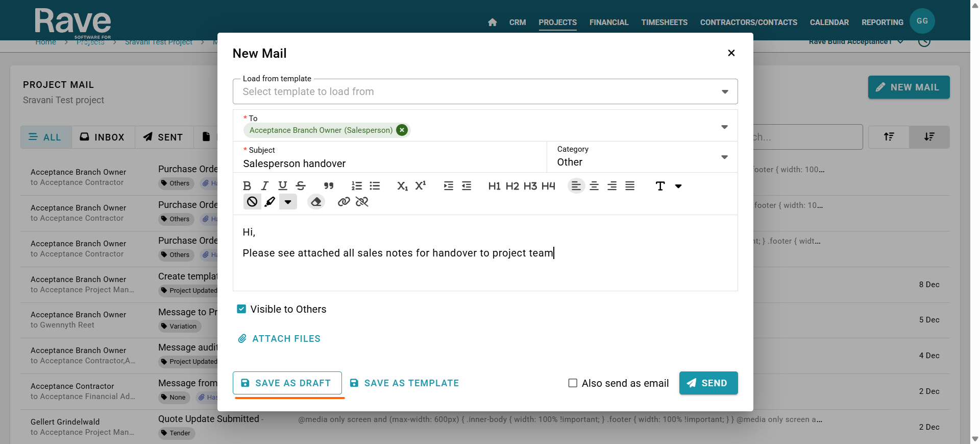Apply Heading 1 style
Screen dimensions: 980x444
[x=494, y=186]
